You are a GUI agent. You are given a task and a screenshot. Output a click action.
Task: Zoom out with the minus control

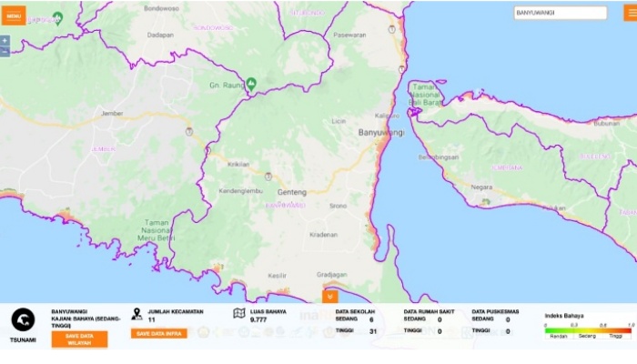point(5,52)
